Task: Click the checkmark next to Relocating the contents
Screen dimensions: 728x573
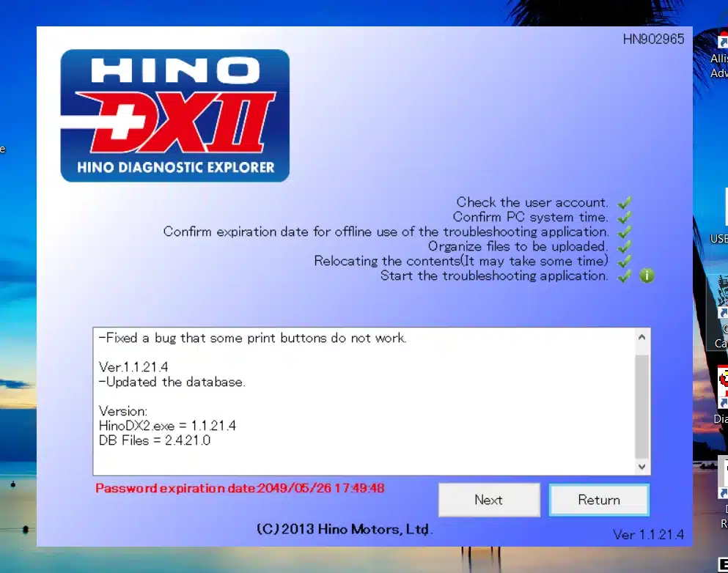Action: pos(624,261)
